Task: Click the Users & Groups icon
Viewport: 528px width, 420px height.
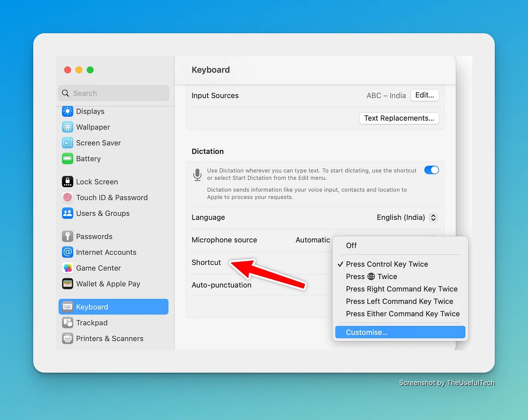Action: click(68, 213)
